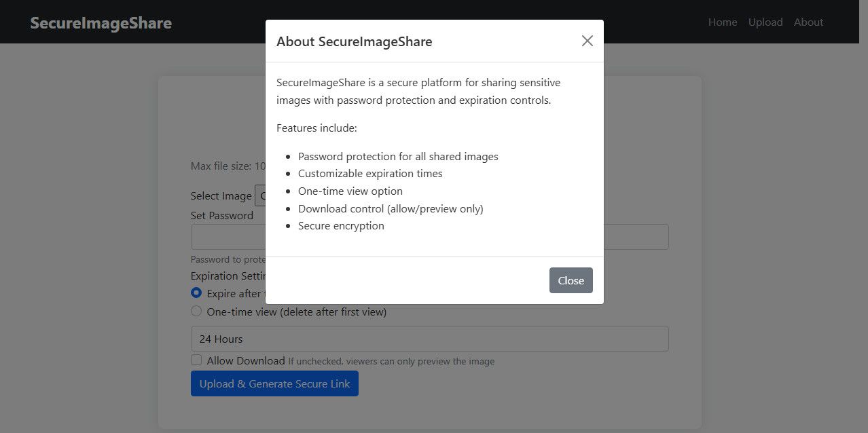Screen dimensions: 868x433
Task: Select One-time view radio option
Action: (x=196, y=311)
